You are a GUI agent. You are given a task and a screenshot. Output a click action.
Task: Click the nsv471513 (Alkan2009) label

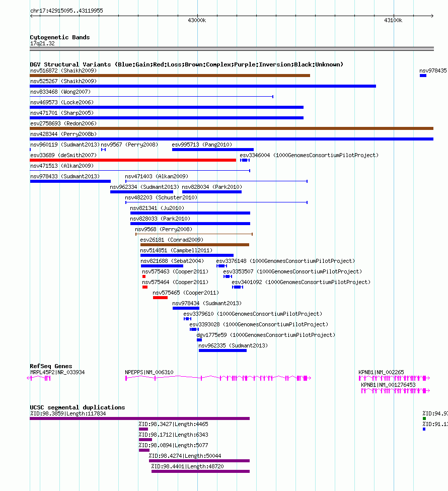(62, 166)
